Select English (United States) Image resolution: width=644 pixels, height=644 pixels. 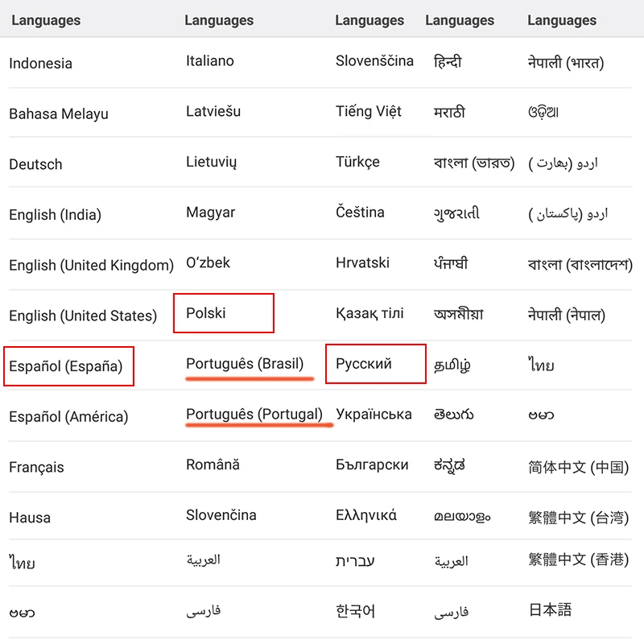click(x=83, y=316)
